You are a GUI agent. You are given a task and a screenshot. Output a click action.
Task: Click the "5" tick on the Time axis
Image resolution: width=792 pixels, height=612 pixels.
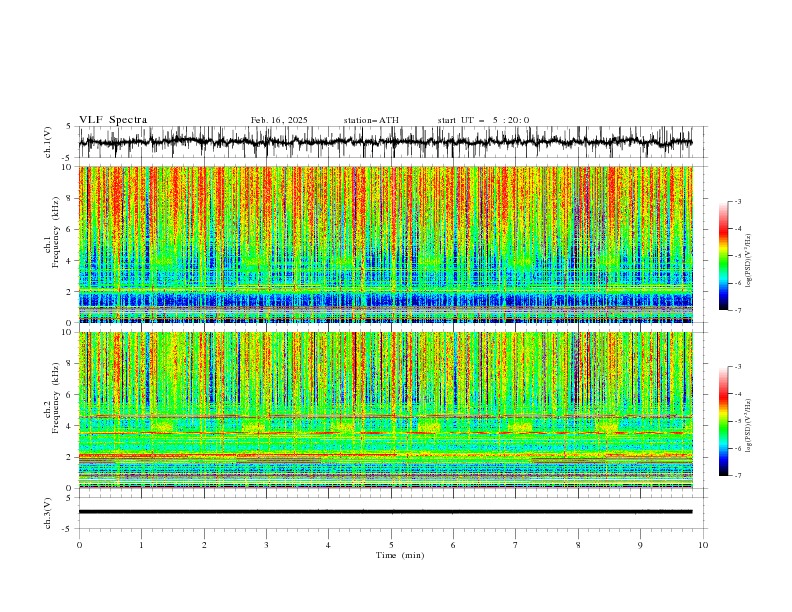click(x=391, y=545)
